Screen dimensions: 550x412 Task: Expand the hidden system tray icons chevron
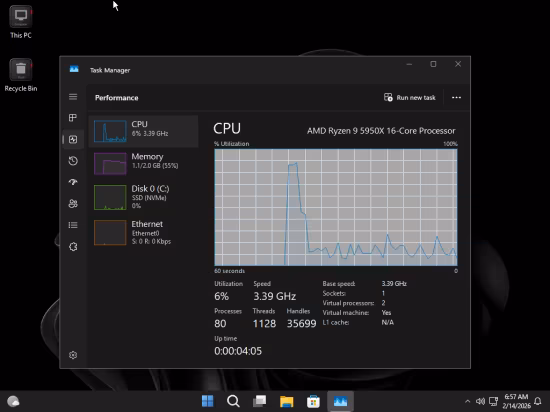point(467,401)
